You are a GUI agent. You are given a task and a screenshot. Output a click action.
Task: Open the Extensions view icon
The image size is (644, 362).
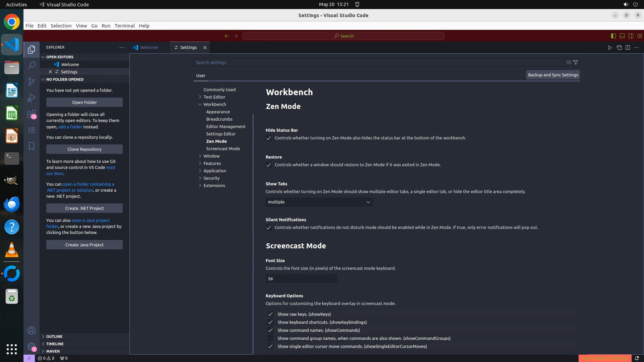tap(32, 114)
